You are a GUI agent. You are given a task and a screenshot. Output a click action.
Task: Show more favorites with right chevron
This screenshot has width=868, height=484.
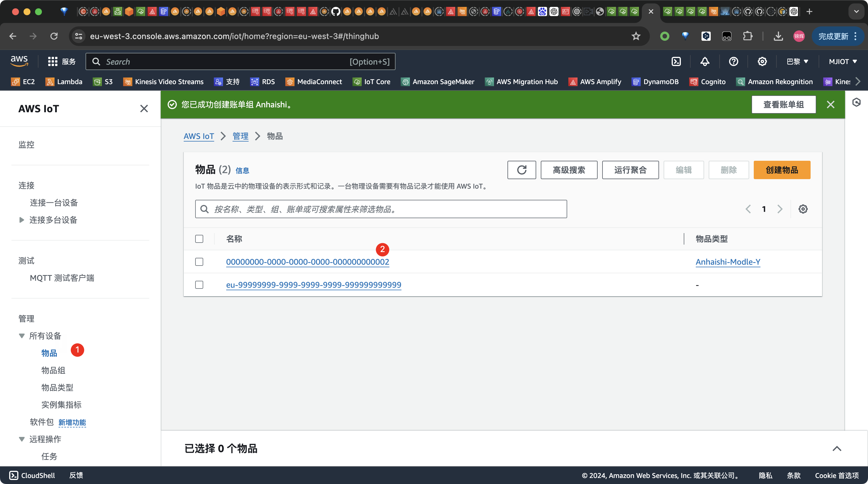click(x=858, y=82)
